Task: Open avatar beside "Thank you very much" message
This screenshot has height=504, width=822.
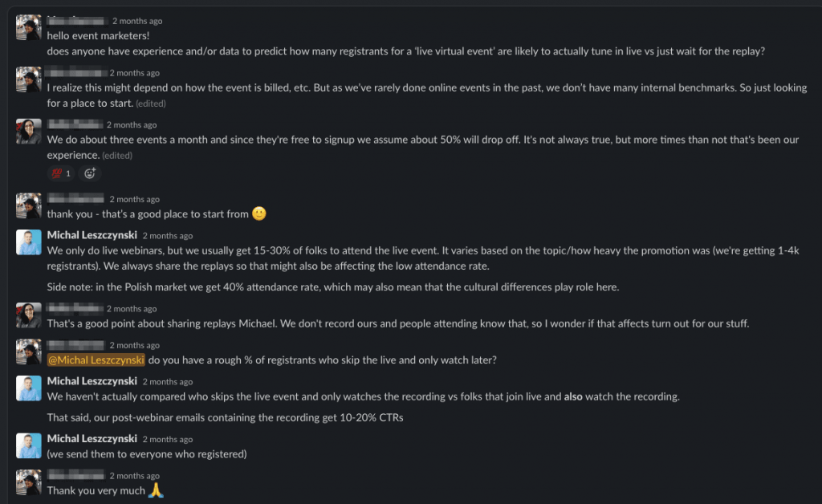Action: (29, 482)
